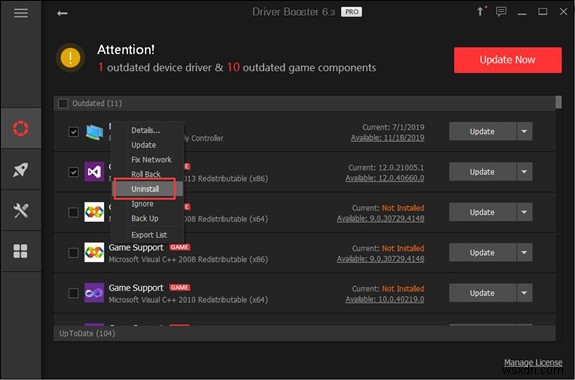This screenshot has height=380, width=575.
Task: Click Update for driver dated 7/1/2019
Action: (482, 132)
